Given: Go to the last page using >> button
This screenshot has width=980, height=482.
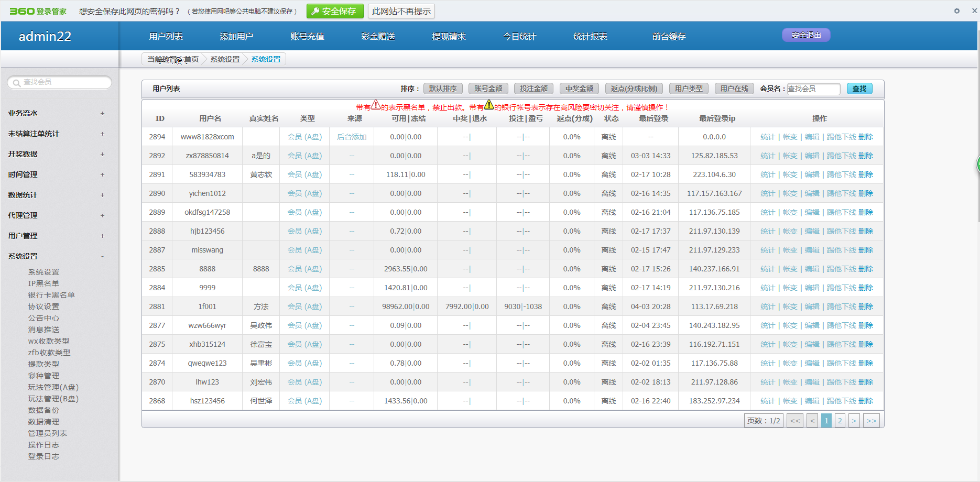Looking at the screenshot, I should click(872, 421).
